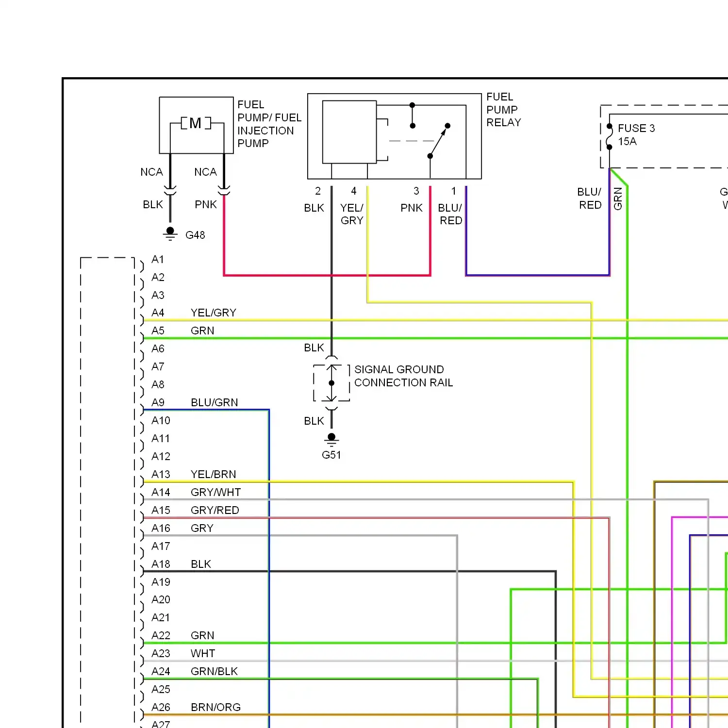The height and width of the screenshot is (728, 728).
Task: Click the 15A fuse rating text
Action: click(627, 141)
